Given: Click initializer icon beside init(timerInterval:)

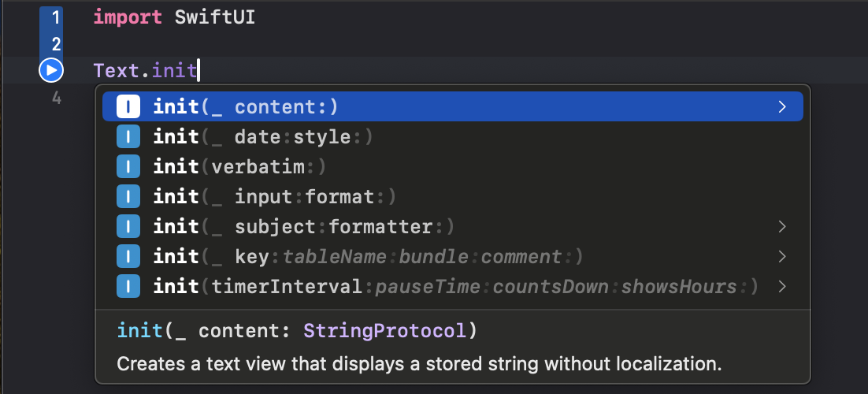Looking at the screenshot, I should pos(128,286).
